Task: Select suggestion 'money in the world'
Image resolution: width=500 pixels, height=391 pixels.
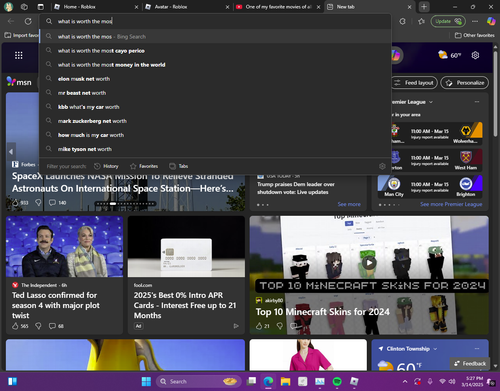Action: [215, 65]
